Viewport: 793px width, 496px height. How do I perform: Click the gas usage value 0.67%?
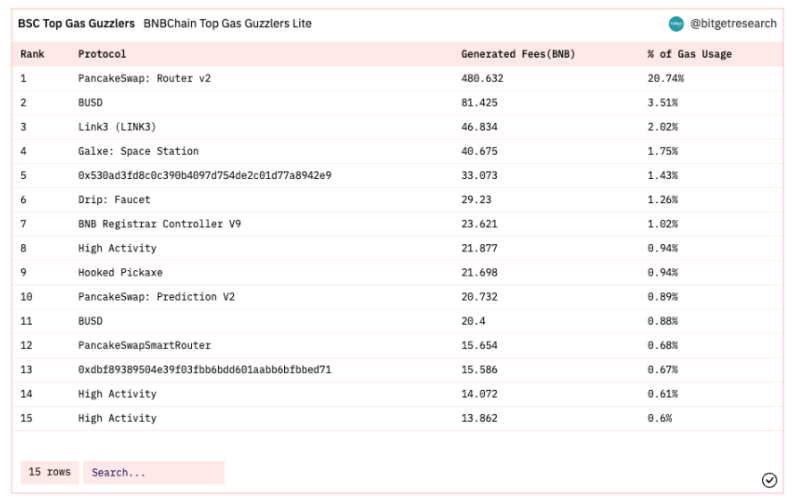(x=663, y=370)
